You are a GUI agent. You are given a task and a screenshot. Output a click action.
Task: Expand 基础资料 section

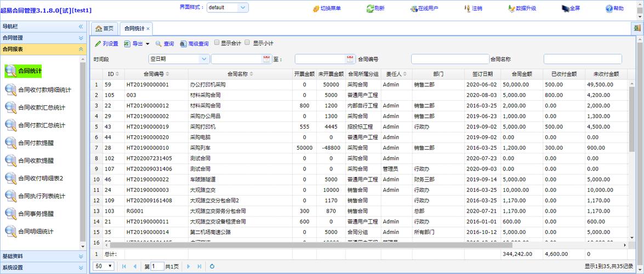43,256
